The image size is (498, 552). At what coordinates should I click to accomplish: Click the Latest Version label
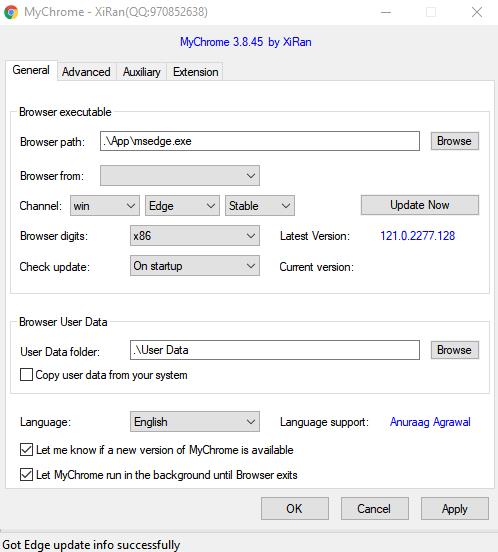coord(315,236)
